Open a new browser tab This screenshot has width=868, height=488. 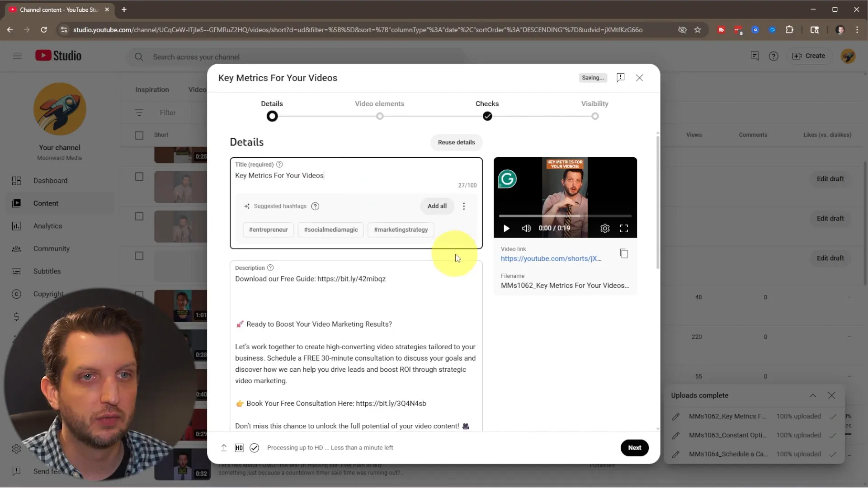tap(124, 9)
